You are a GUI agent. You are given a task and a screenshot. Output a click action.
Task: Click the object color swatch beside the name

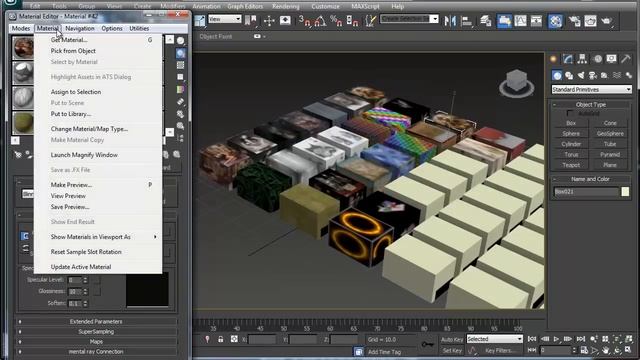625,191
